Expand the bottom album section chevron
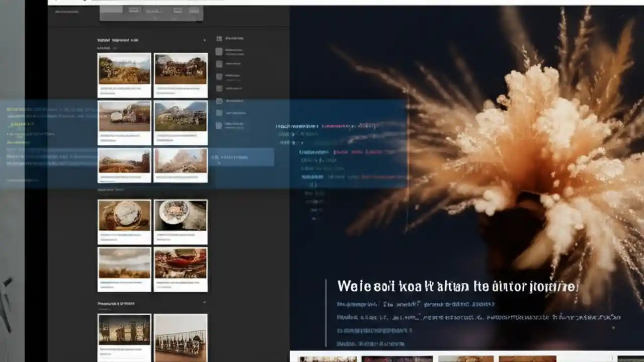The image size is (644, 362). click(x=204, y=303)
